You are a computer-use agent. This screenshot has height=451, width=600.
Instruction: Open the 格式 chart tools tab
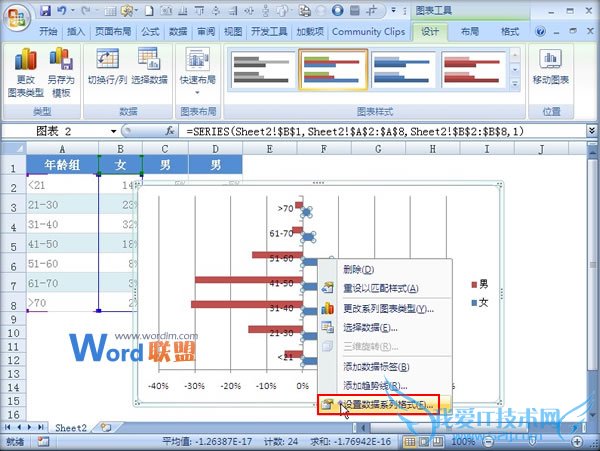pos(510,32)
